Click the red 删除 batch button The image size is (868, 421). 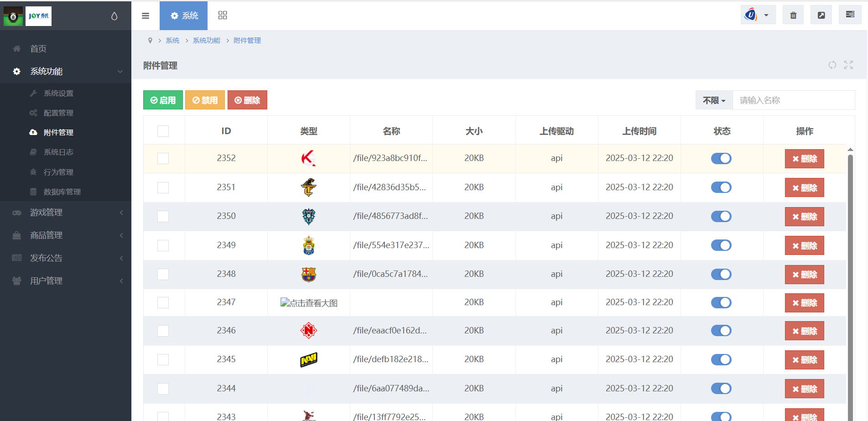point(247,100)
